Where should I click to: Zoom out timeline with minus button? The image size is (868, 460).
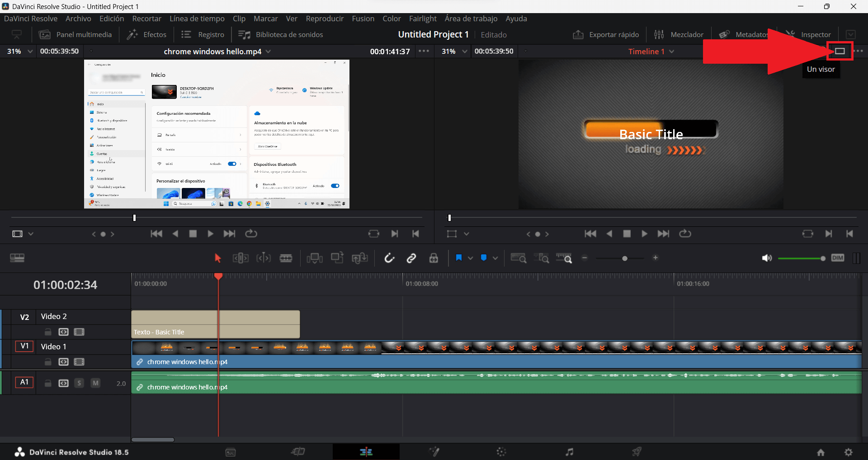pos(585,258)
